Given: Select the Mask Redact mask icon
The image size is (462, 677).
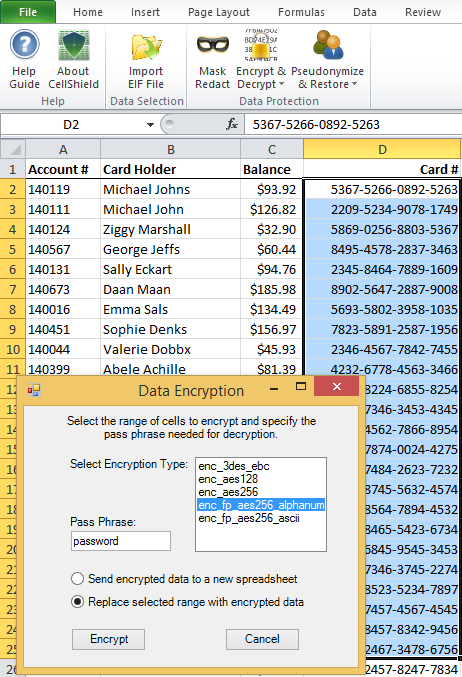Looking at the screenshot, I should point(212,45).
